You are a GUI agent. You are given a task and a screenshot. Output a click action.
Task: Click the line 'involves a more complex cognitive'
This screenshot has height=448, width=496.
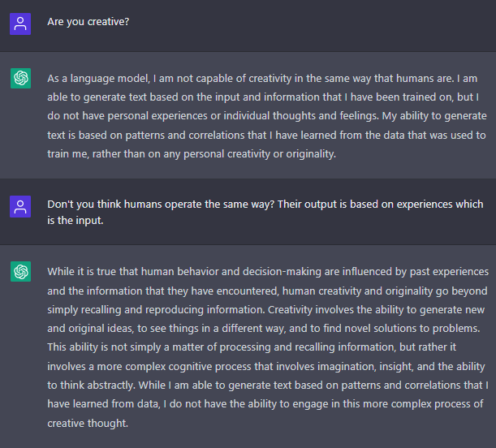point(266,366)
